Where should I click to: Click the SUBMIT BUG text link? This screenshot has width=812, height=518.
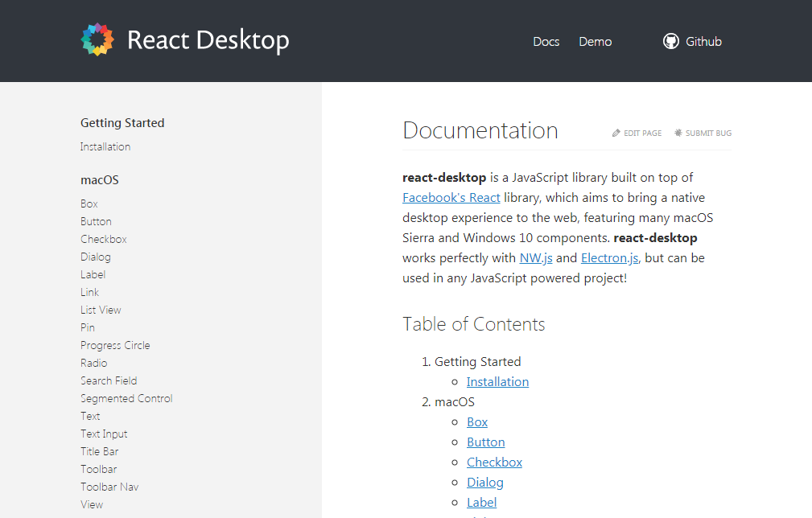708,133
